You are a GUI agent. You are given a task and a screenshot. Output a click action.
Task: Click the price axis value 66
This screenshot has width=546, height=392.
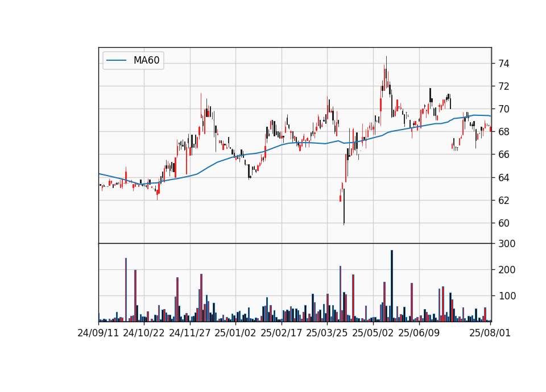pos(504,155)
